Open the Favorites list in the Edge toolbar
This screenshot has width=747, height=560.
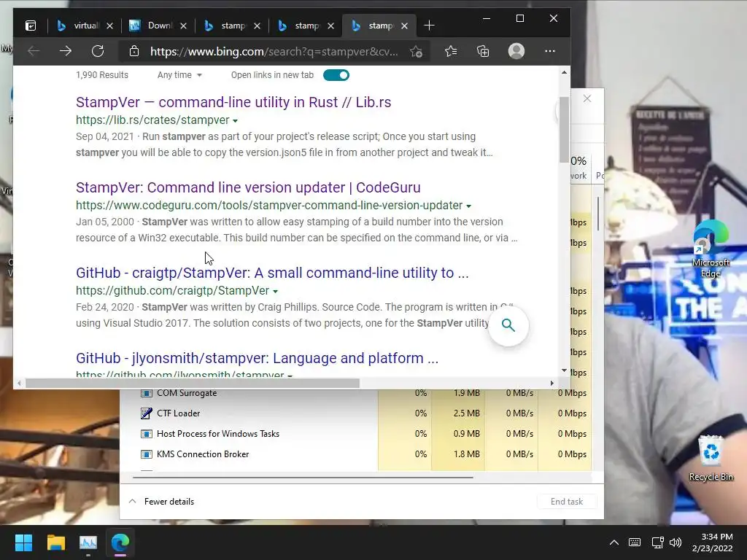(451, 51)
